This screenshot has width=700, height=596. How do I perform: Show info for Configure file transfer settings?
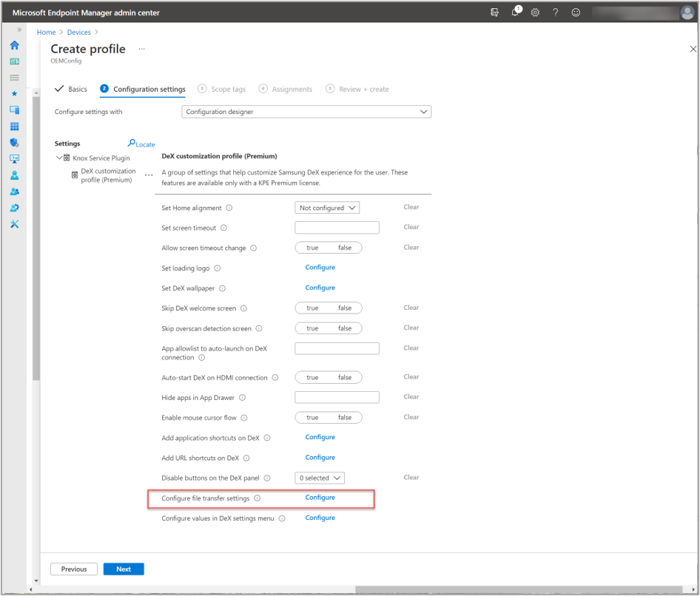tap(258, 498)
